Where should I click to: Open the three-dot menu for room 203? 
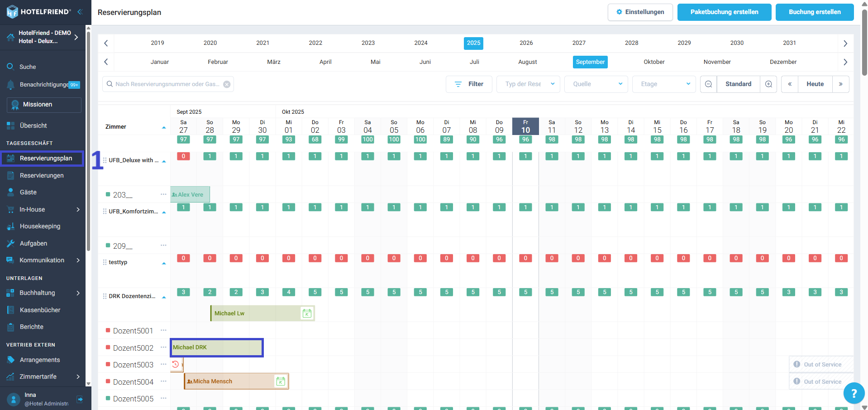(163, 194)
